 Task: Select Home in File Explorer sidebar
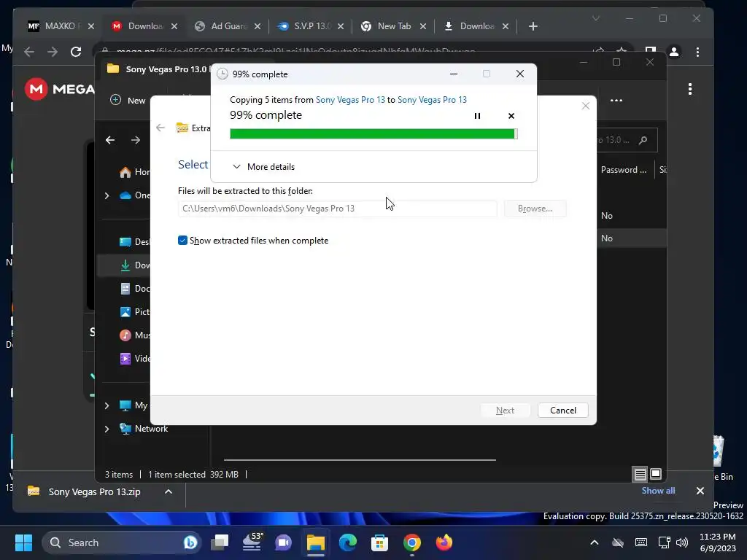(134, 172)
